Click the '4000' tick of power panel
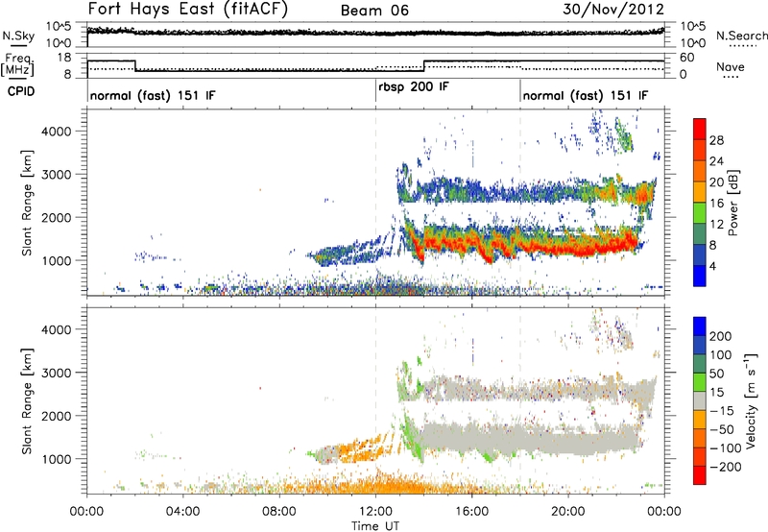Screen dimensions: 768x532 (x=56, y=132)
